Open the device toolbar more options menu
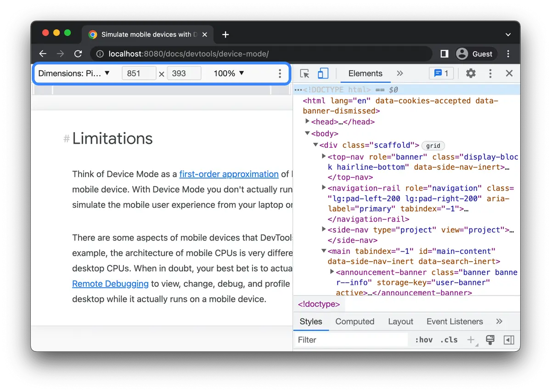The image size is (551, 392). [x=280, y=73]
